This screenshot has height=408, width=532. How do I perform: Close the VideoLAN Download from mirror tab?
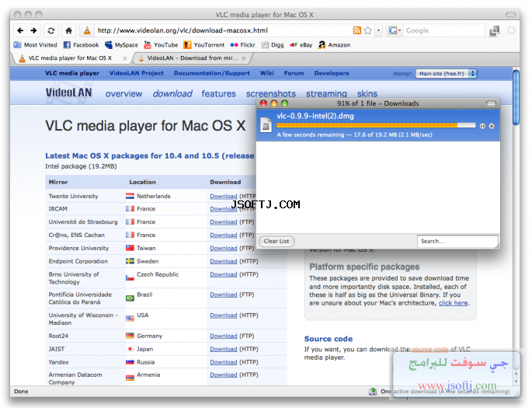coord(244,58)
